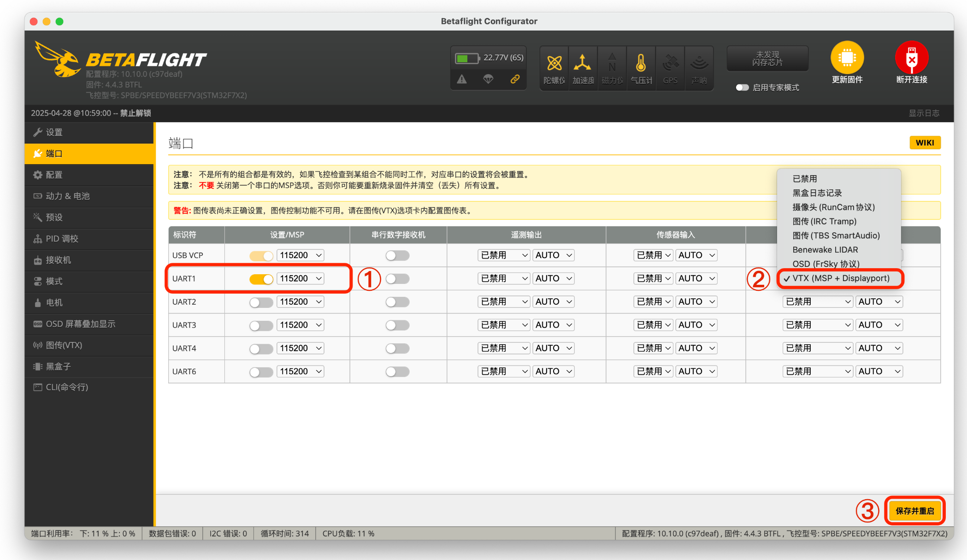Enable UART6 MSP switch
The height and width of the screenshot is (560, 967).
[x=261, y=371]
